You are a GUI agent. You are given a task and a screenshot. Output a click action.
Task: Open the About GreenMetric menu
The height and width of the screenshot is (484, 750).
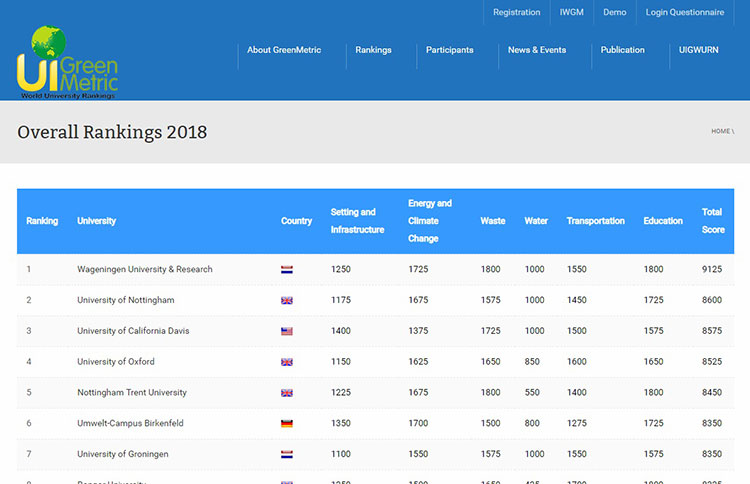(284, 50)
